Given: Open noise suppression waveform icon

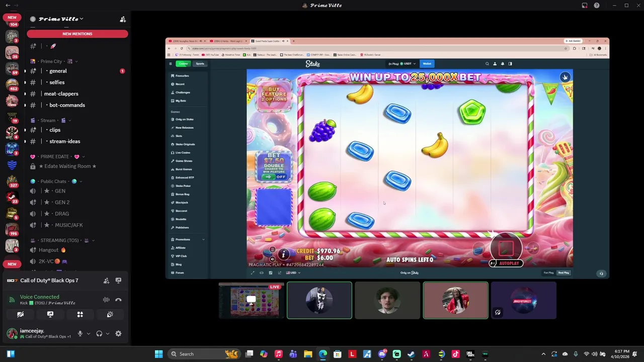Looking at the screenshot, I should click(106, 300).
